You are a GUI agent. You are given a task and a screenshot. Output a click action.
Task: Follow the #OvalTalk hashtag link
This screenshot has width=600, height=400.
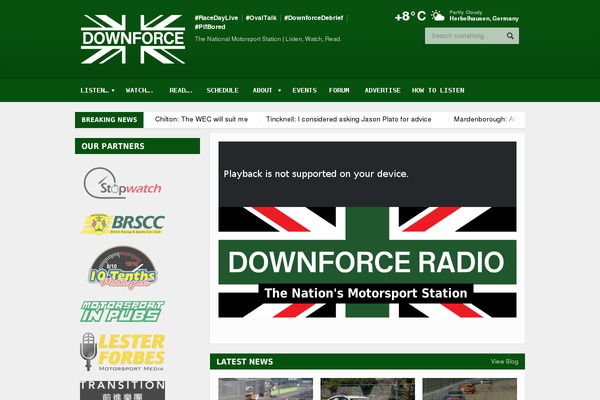[261, 18]
